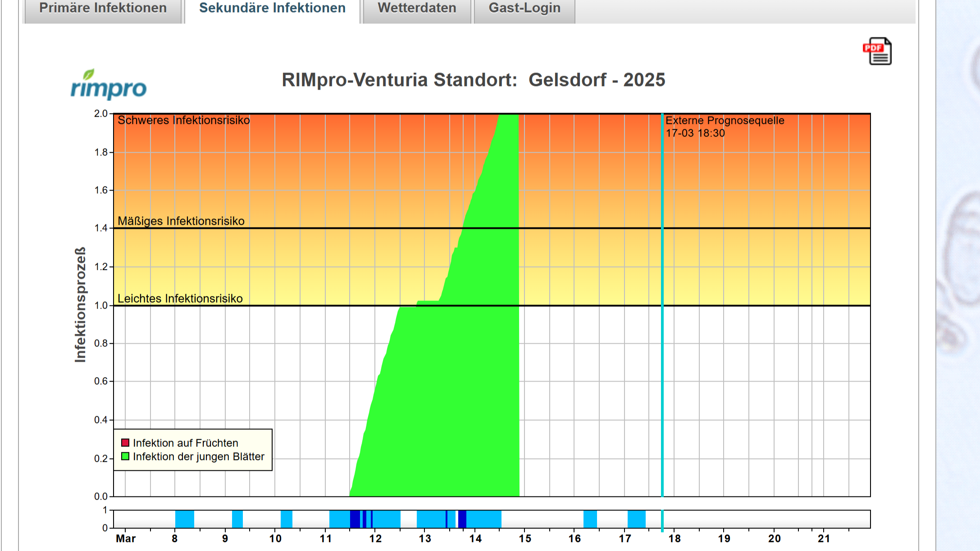Click date 8 on the time axis

(175, 539)
